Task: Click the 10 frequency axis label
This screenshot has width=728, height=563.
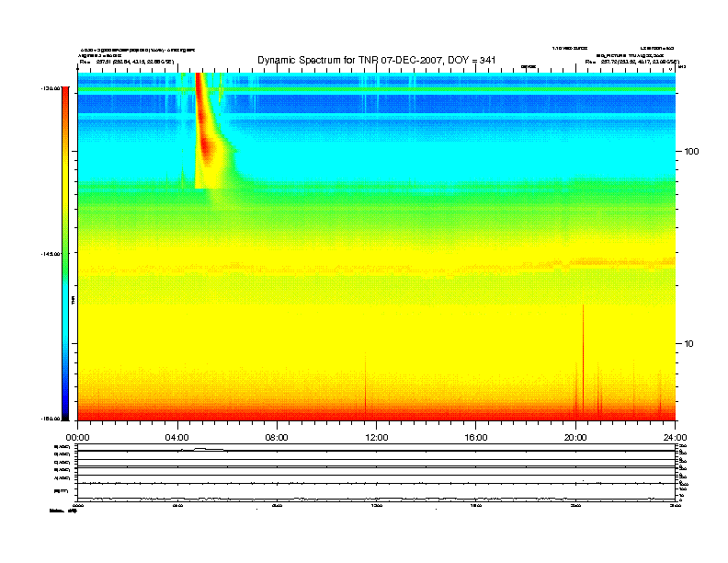Action: [x=688, y=344]
